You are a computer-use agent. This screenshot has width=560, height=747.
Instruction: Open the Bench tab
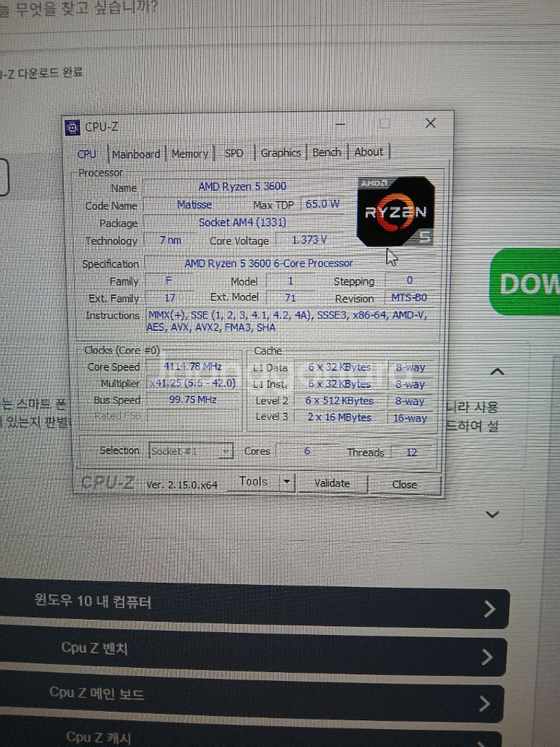pyautogui.click(x=327, y=152)
